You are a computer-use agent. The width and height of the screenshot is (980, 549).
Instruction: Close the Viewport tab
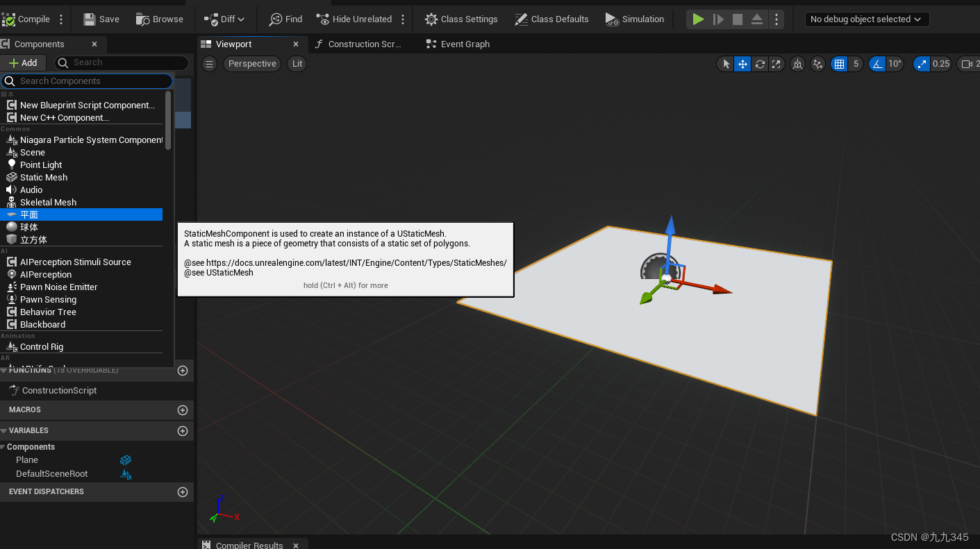click(x=296, y=44)
